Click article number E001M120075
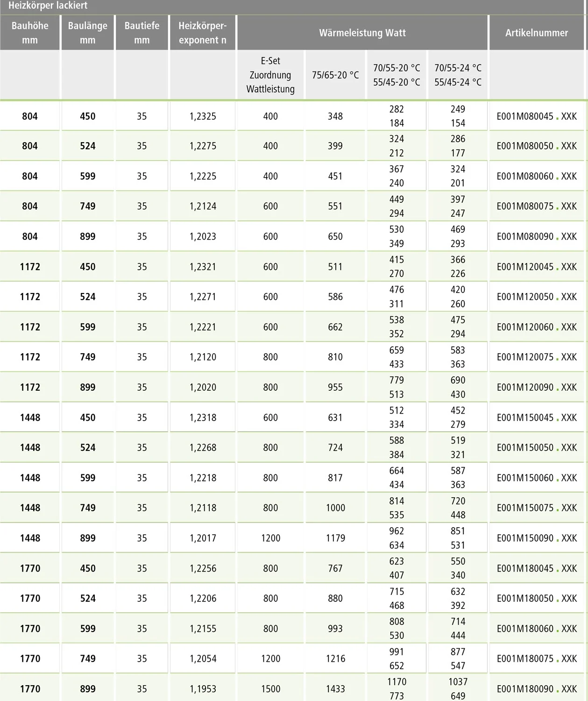 click(x=537, y=357)
